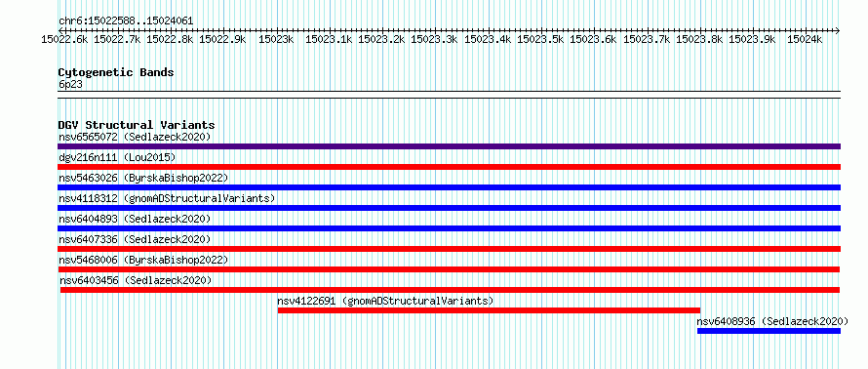
Task: Open the nsv5463026 (ByrskaBishop2022) label
Action: click(x=143, y=178)
